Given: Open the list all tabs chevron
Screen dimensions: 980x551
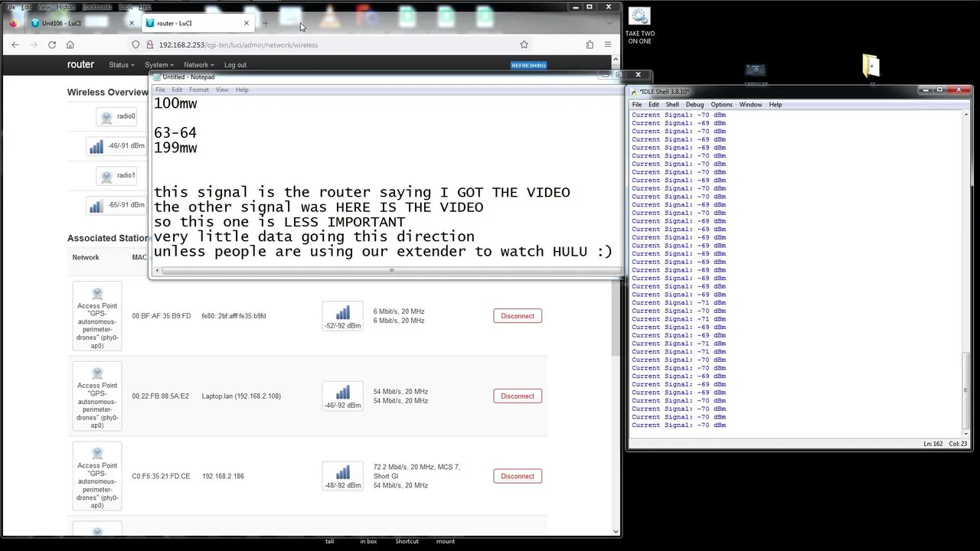Looking at the screenshot, I should pyautogui.click(x=609, y=23).
